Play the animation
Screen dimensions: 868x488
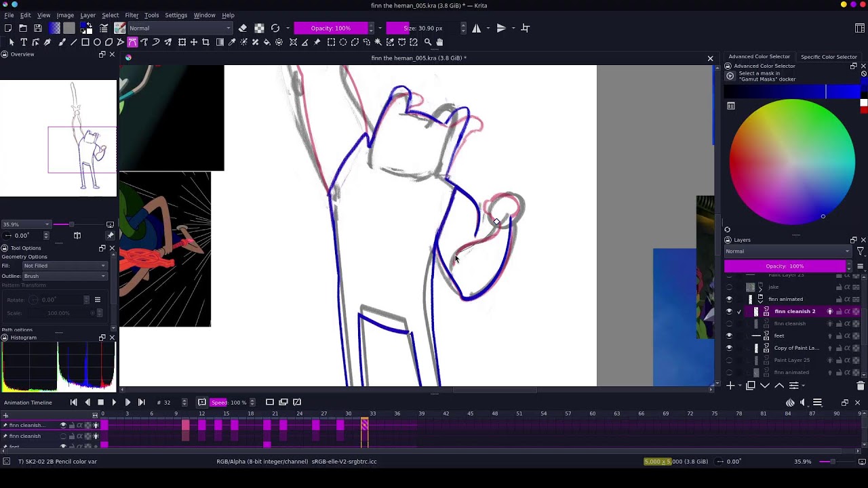114,403
